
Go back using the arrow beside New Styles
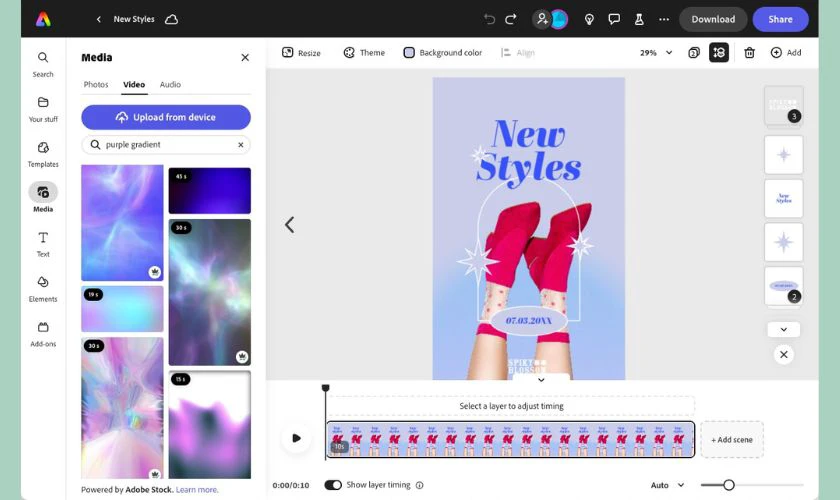click(x=99, y=19)
